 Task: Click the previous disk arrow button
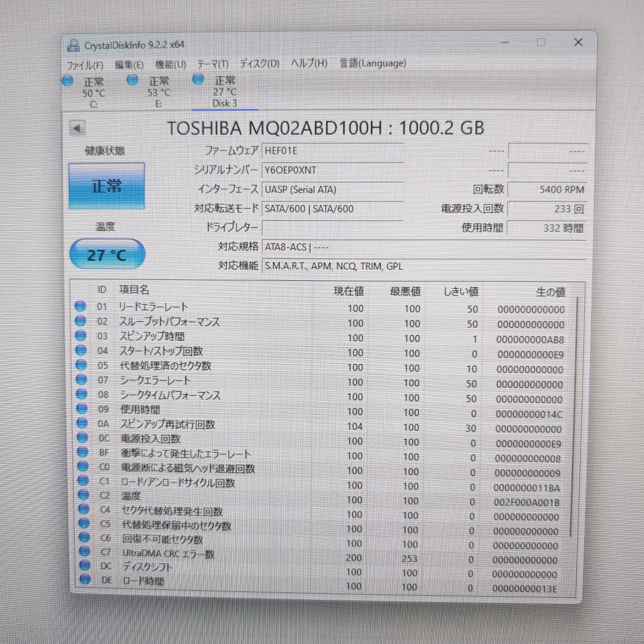(x=77, y=128)
